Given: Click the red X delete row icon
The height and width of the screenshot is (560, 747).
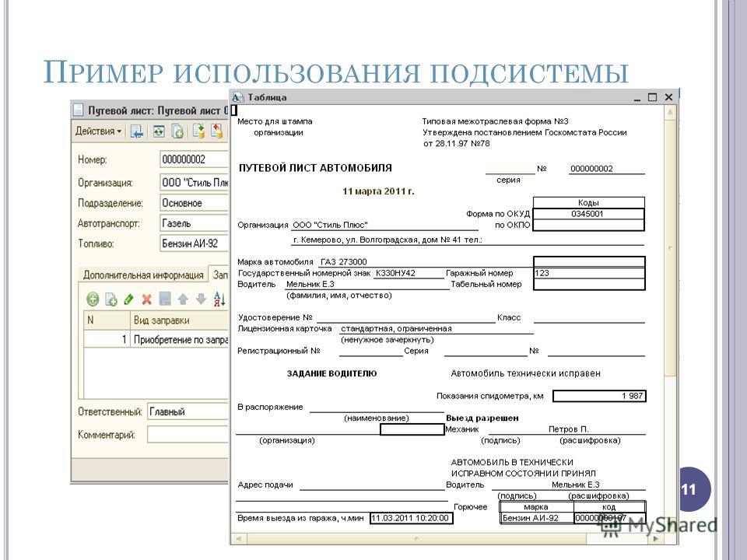Looking at the screenshot, I should click(147, 299).
